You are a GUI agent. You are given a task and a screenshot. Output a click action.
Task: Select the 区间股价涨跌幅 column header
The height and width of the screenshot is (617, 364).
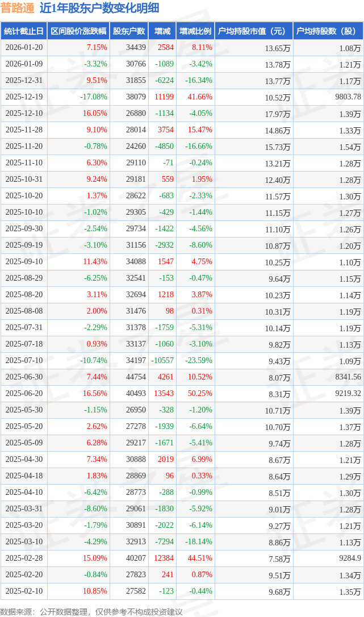point(78,31)
